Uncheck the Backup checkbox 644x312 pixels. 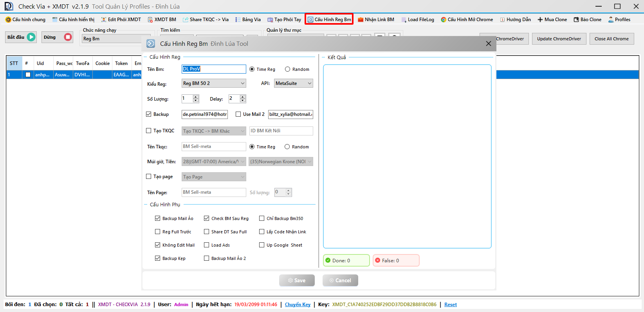(149, 114)
